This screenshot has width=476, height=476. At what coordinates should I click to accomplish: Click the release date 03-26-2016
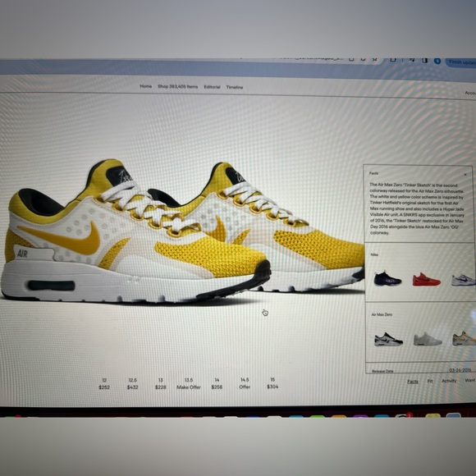tap(460, 370)
